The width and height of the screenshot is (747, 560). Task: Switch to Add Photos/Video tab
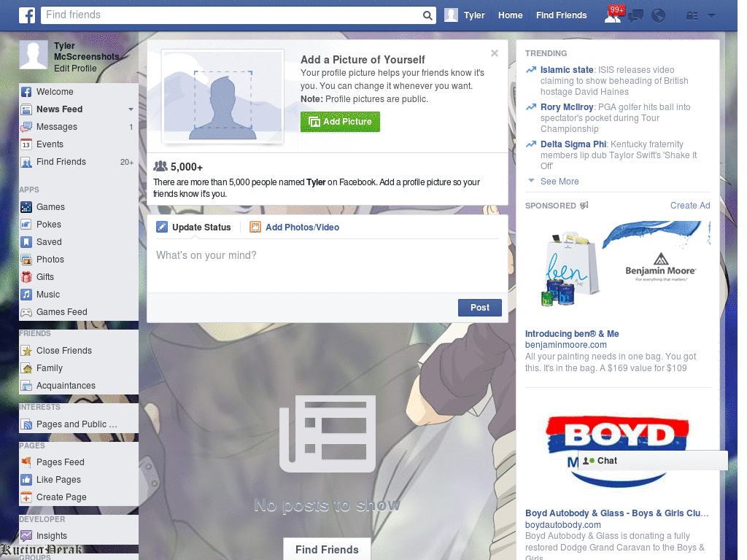click(295, 227)
